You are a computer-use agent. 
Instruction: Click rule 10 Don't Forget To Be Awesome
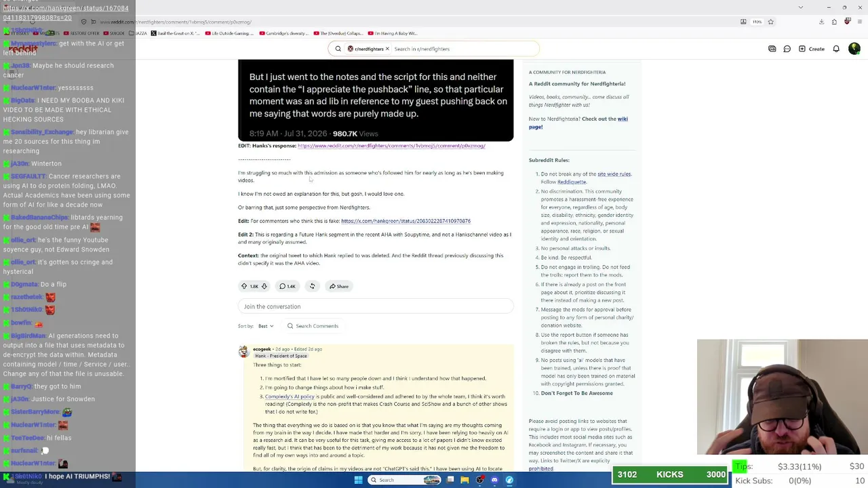577,393
